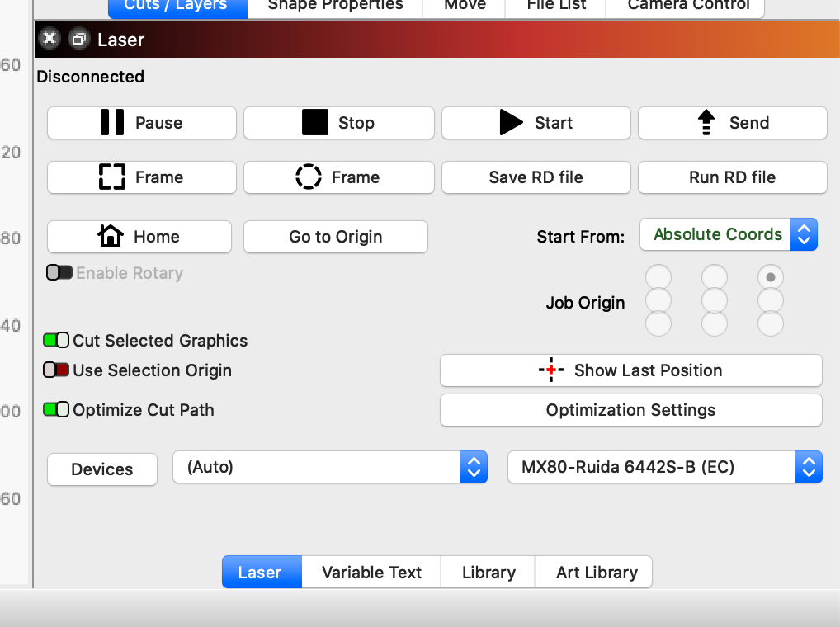Click Run RD file
The image size is (840, 627).
click(733, 177)
